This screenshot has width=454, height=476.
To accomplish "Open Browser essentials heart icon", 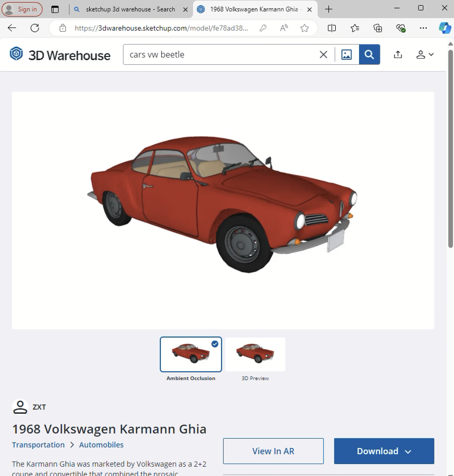I will (401, 28).
